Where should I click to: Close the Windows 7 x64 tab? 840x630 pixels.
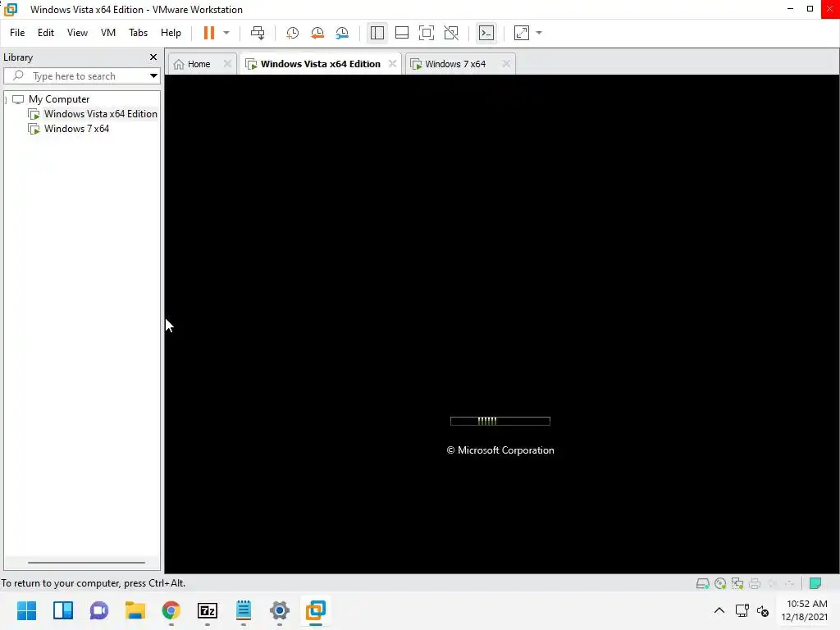506,64
